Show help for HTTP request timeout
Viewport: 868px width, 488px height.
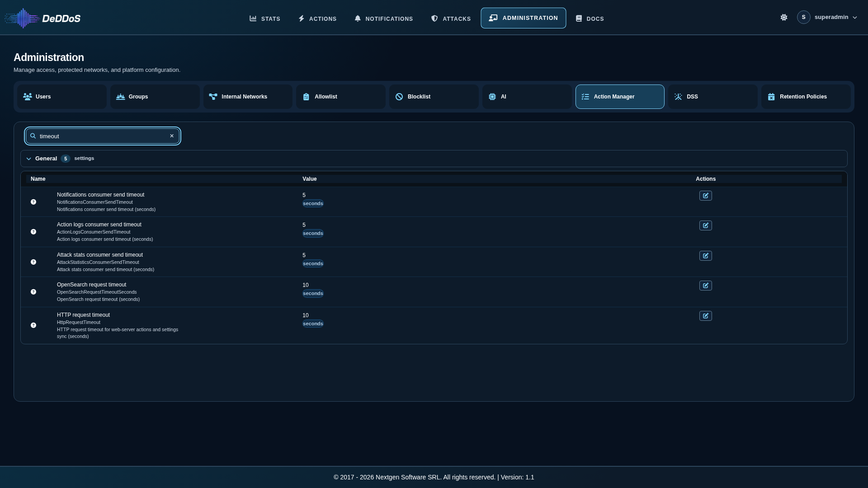coord(33,325)
